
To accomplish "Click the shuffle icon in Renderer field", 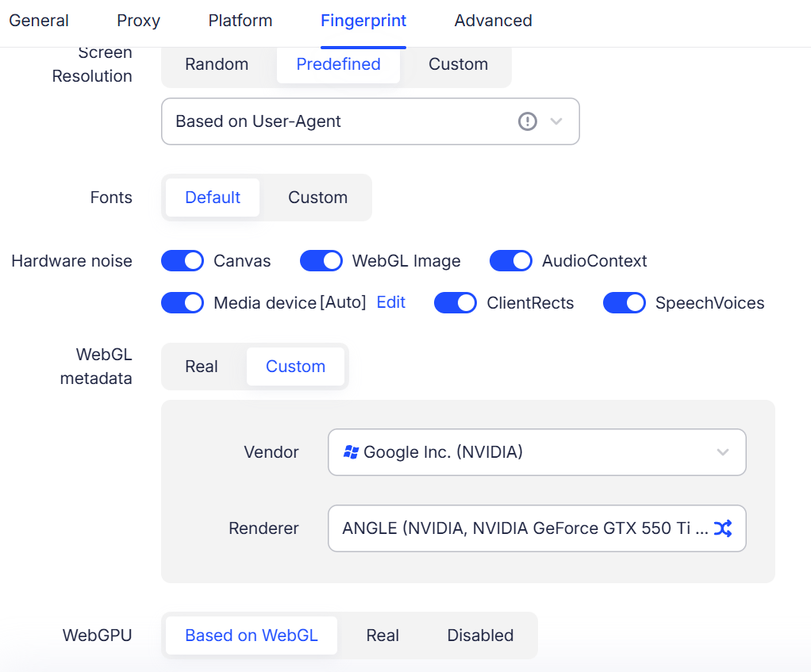I will (722, 528).
